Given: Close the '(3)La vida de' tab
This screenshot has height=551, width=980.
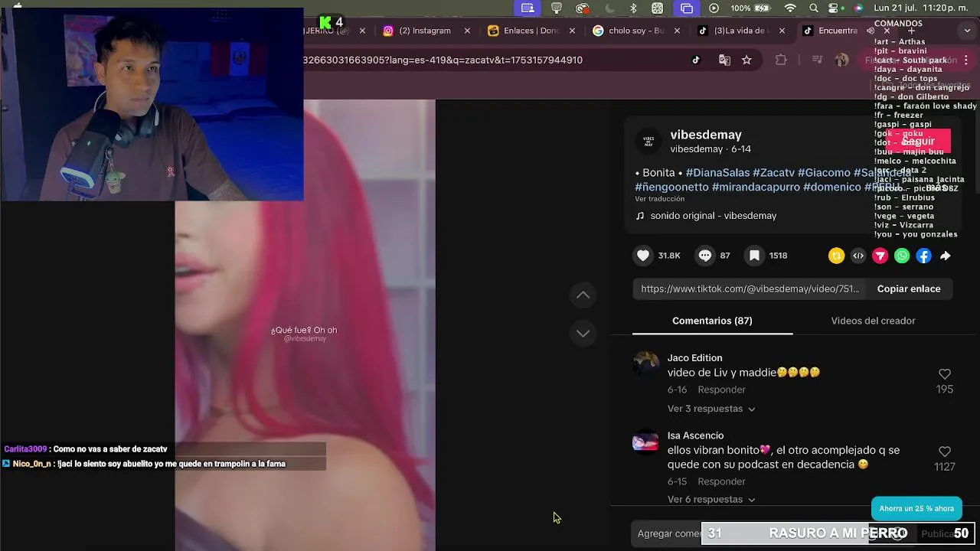Looking at the screenshot, I should tap(782, 31).
